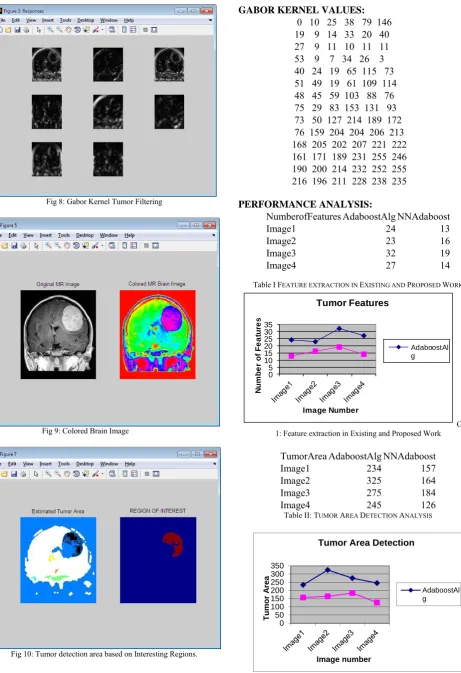
Task: Open Window menu in Figure 7 window
Action: 109,464
